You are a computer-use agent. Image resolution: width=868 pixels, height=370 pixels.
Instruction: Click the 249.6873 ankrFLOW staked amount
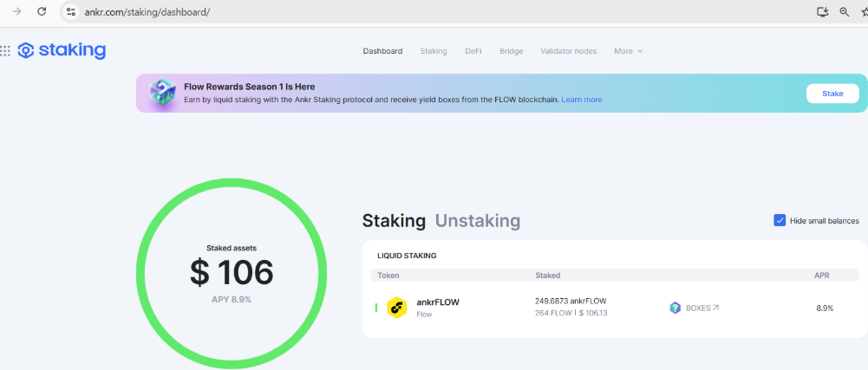571,302
